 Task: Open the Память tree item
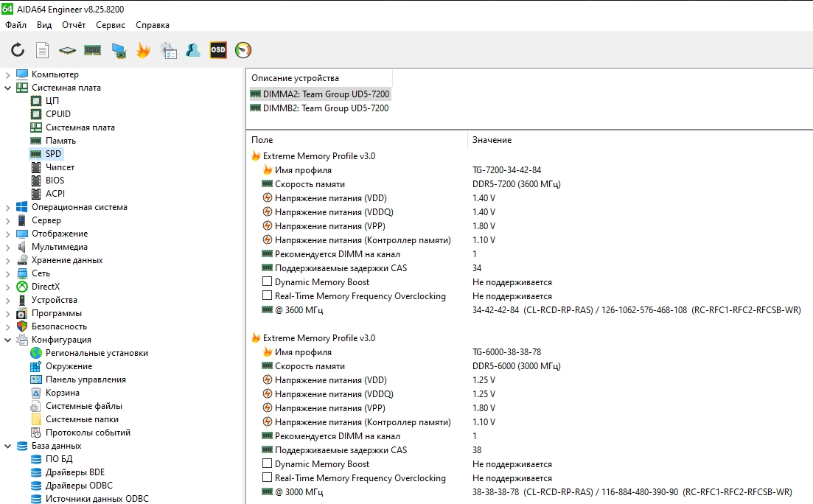60,141
